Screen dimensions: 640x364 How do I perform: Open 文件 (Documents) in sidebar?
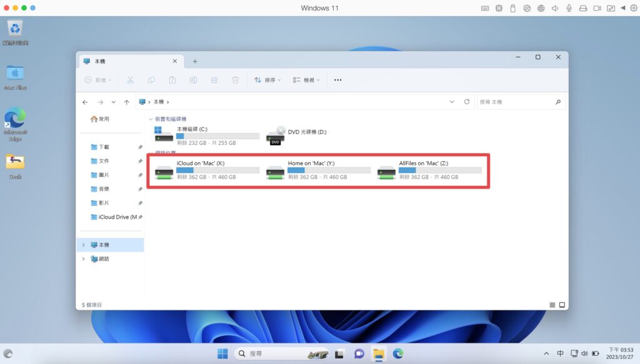(x=99, y=161)
